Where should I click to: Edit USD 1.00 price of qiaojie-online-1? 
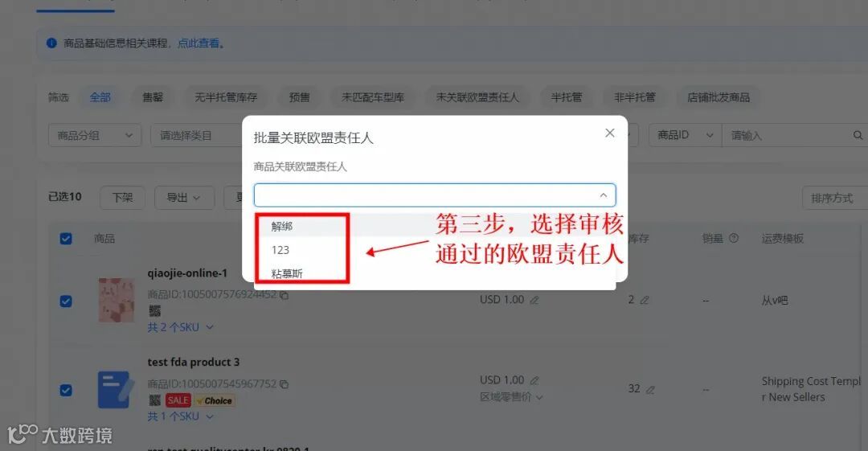click(534, 301)
